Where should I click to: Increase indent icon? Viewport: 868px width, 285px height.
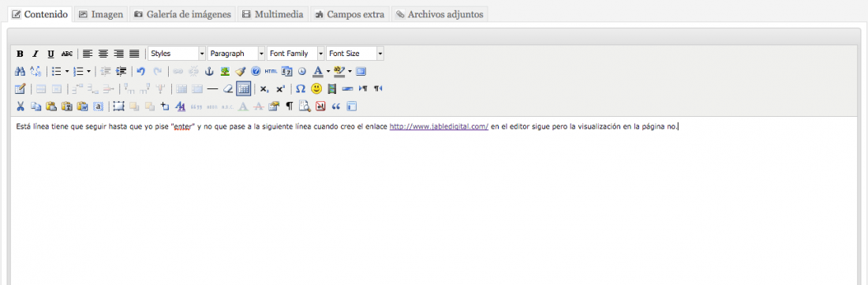[122, 71]
